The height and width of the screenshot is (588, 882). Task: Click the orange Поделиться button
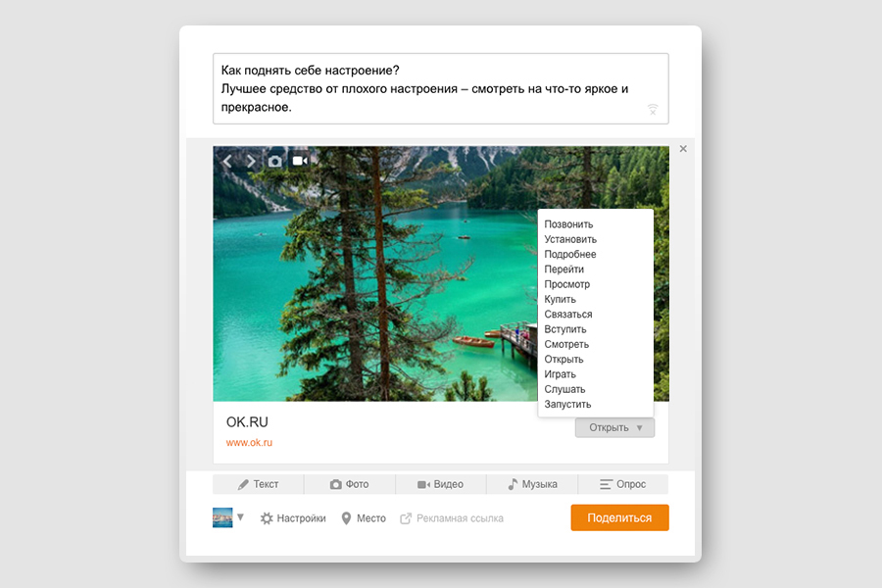point(620,517)
